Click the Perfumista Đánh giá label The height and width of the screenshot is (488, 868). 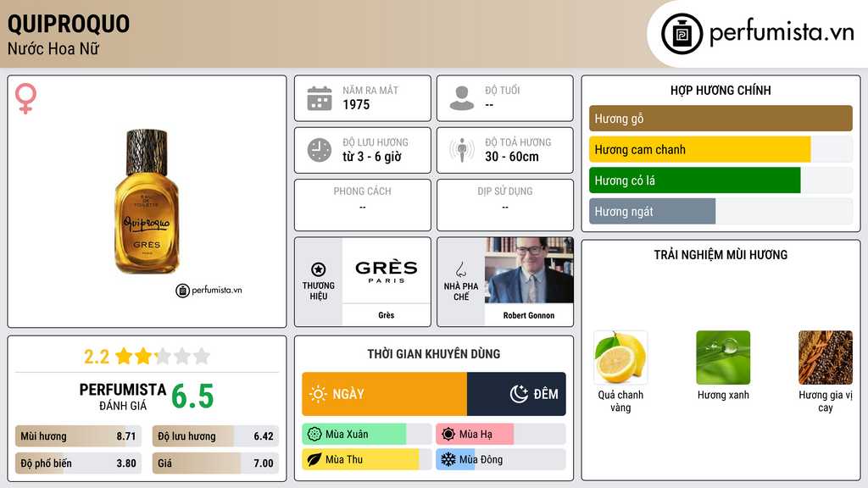(x=123, y=396)
